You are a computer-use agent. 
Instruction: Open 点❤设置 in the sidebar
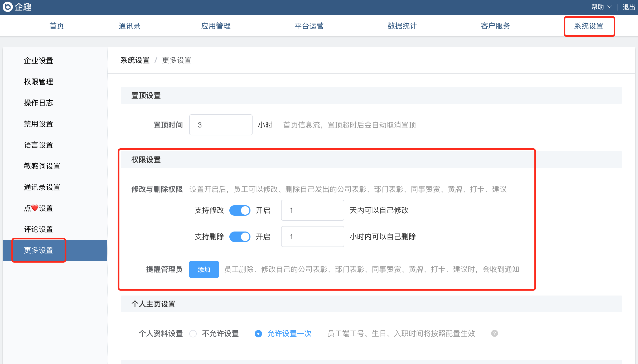point(38,208)
